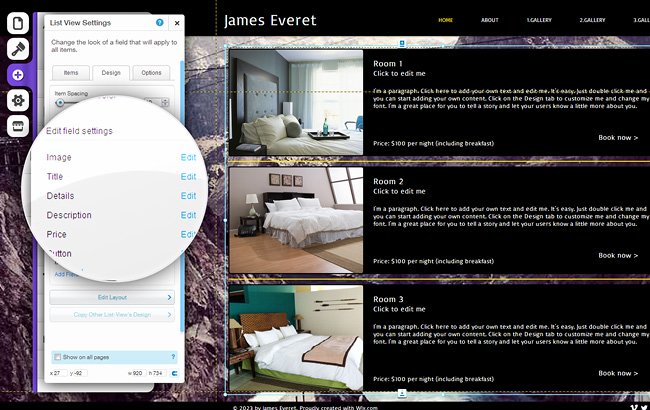Edit the Description field settings

(188, 215)
